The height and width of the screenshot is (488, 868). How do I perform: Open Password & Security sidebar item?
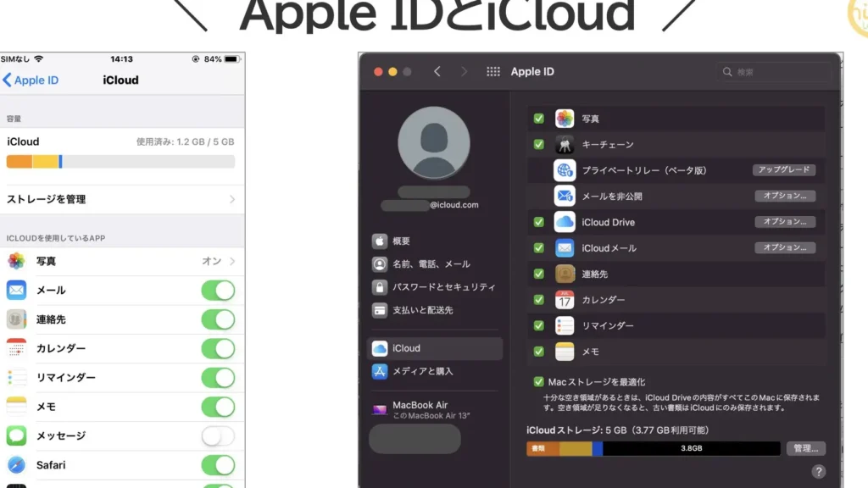point(435,287)
